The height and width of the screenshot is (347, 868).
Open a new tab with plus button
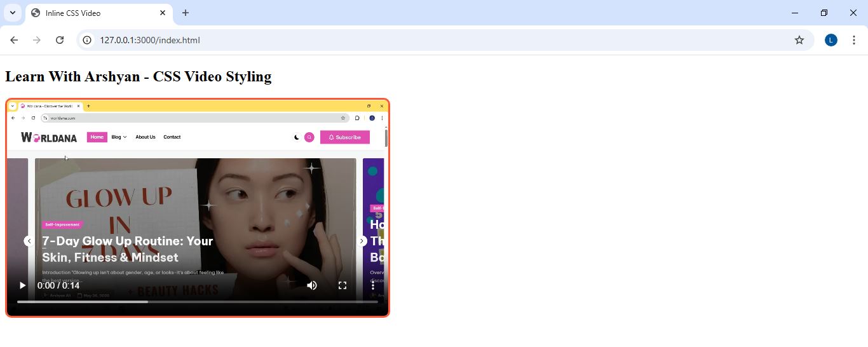point(186,13)
